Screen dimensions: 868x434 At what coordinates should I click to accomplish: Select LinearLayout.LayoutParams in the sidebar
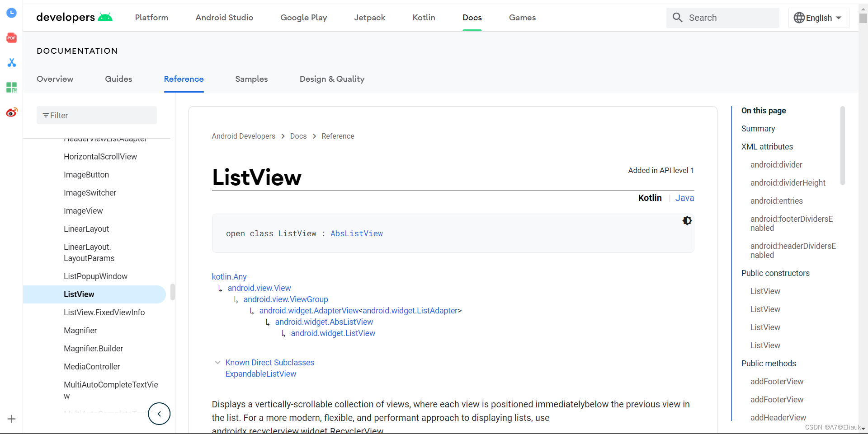89,252
